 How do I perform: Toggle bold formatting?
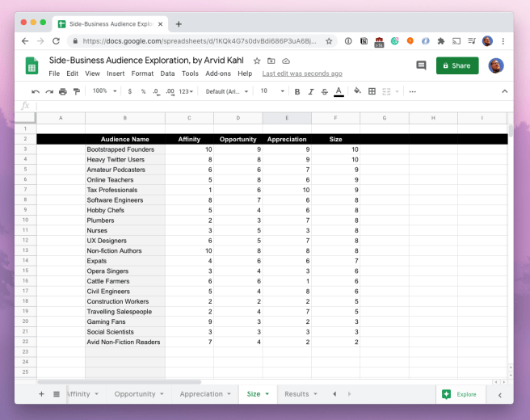(297, 91)
